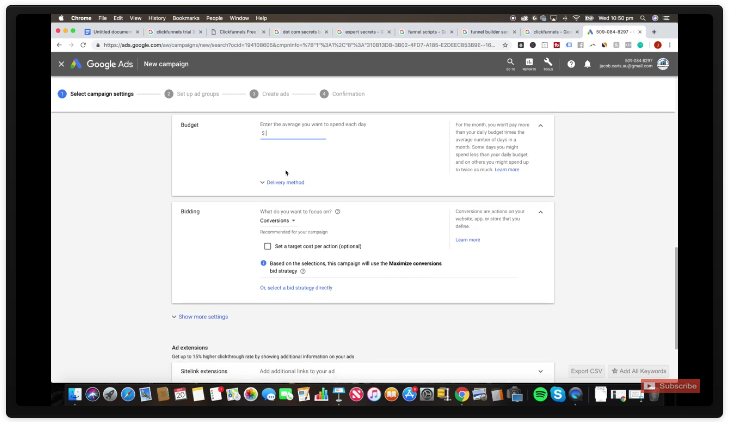Image resolution: width=729 pixels, height=422 pixels.
Task: Click the Export CSV button
Action: pyautogui.click(x=586, y=371)
